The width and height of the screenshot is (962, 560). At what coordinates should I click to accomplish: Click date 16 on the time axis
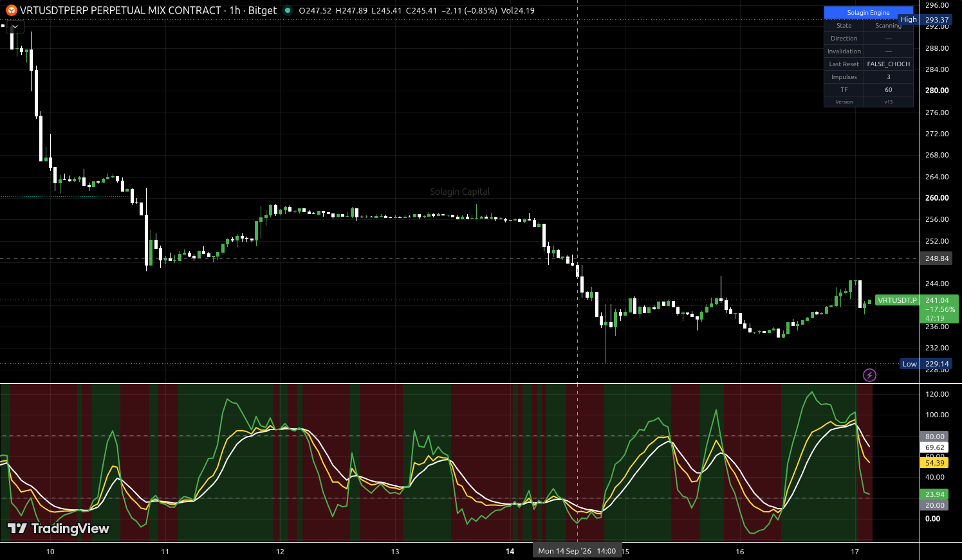tap(740, 552)
